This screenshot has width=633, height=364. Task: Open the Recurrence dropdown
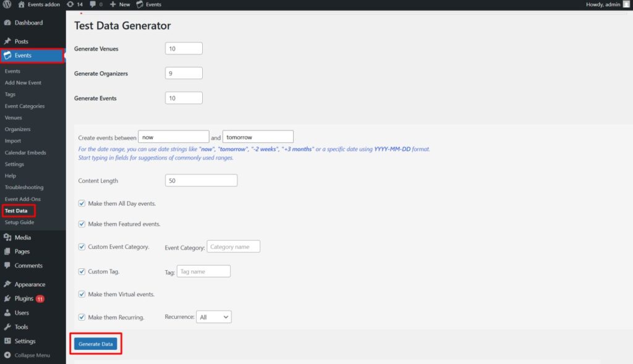pos(213,317)
